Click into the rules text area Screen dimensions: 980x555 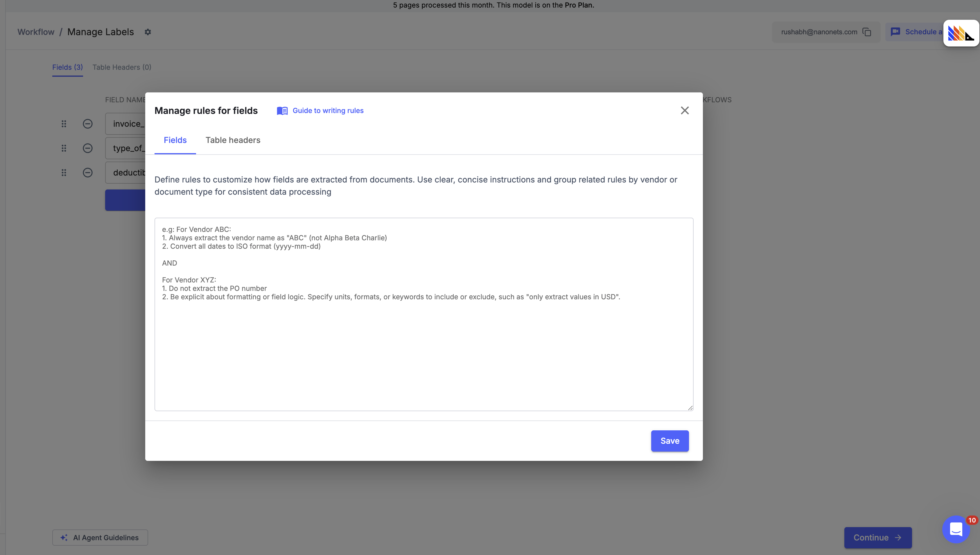click(x=424, y=314)
